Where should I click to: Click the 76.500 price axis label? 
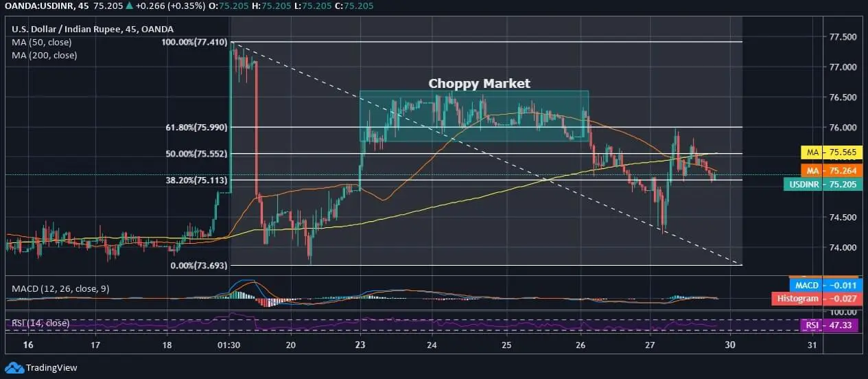(x=841, y=97)
